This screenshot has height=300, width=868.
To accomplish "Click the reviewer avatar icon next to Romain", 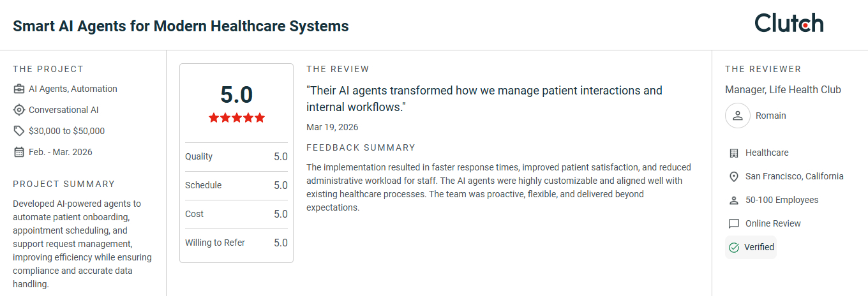I will click(x=738, y=116).
